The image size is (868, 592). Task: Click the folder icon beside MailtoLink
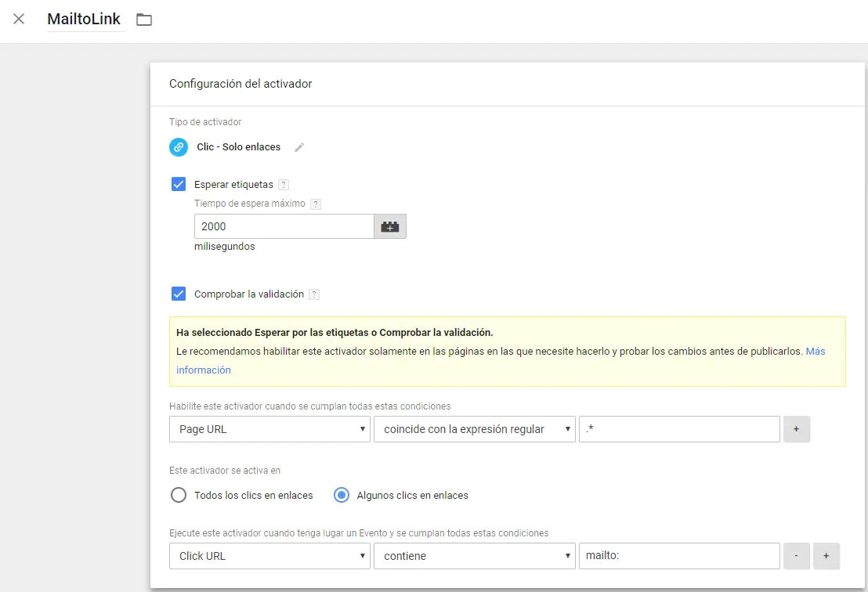(144, 20)
